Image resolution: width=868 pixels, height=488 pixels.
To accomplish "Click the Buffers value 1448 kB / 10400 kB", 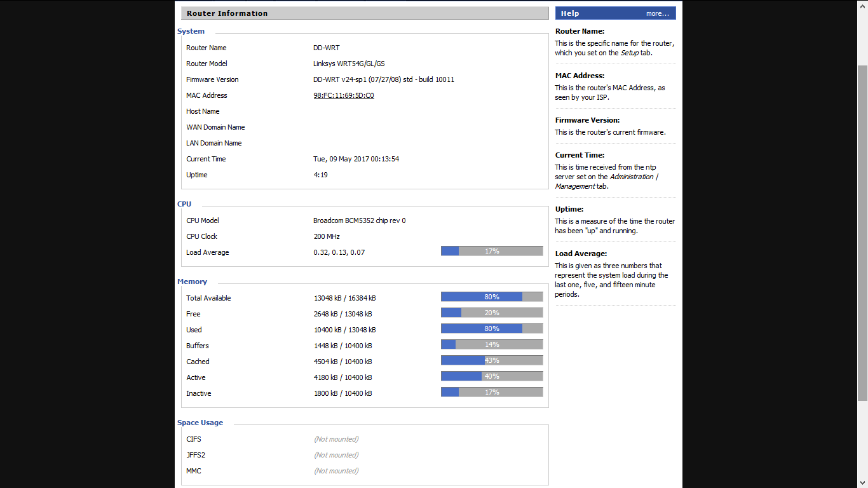I will [x=343, y=346].
